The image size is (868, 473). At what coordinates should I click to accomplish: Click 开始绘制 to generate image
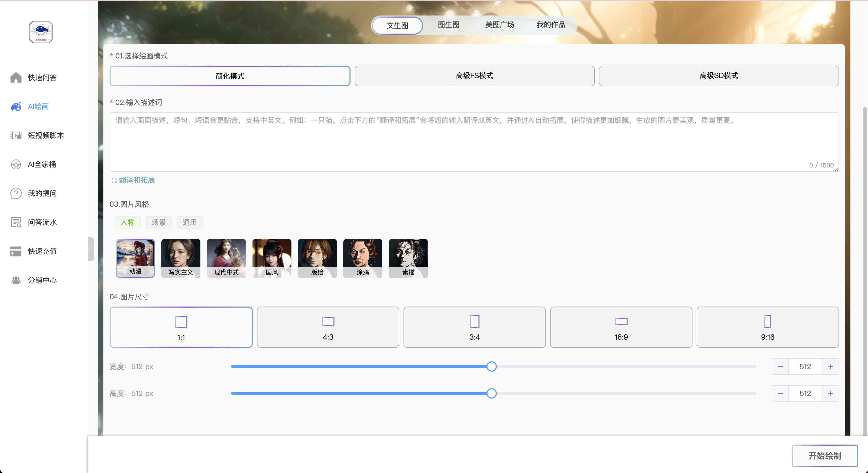click(x=824, y=455)
